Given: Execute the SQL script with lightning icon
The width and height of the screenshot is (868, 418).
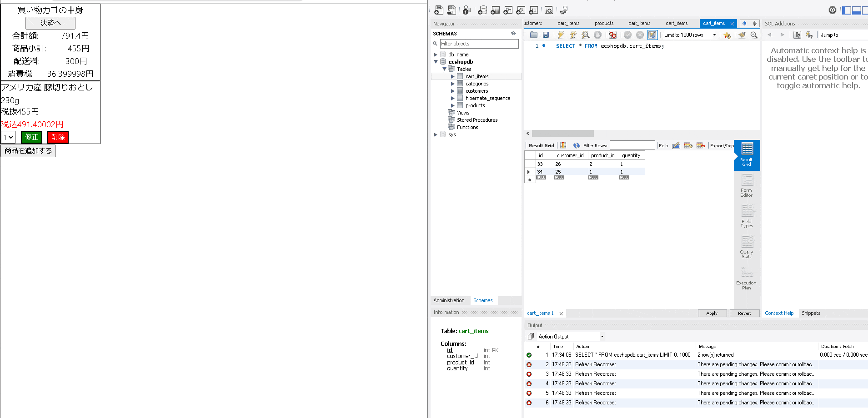Looking at the screenshot, I should 561,35.
